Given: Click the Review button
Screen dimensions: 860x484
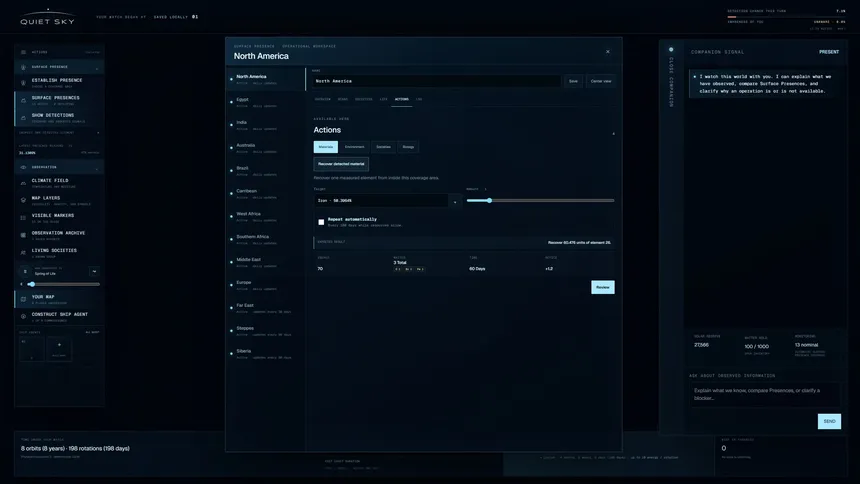Looking at the screenshot, I should pos(603,288).
